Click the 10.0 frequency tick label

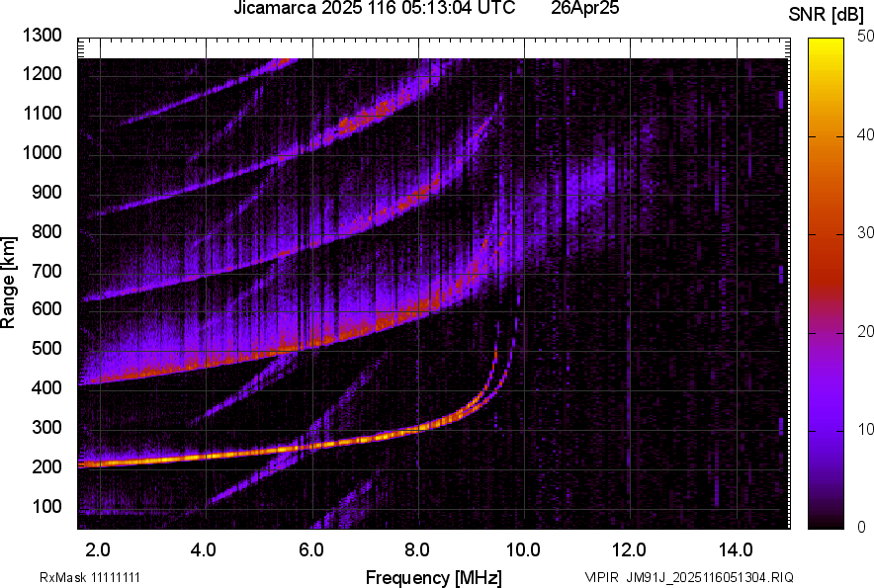523,550
